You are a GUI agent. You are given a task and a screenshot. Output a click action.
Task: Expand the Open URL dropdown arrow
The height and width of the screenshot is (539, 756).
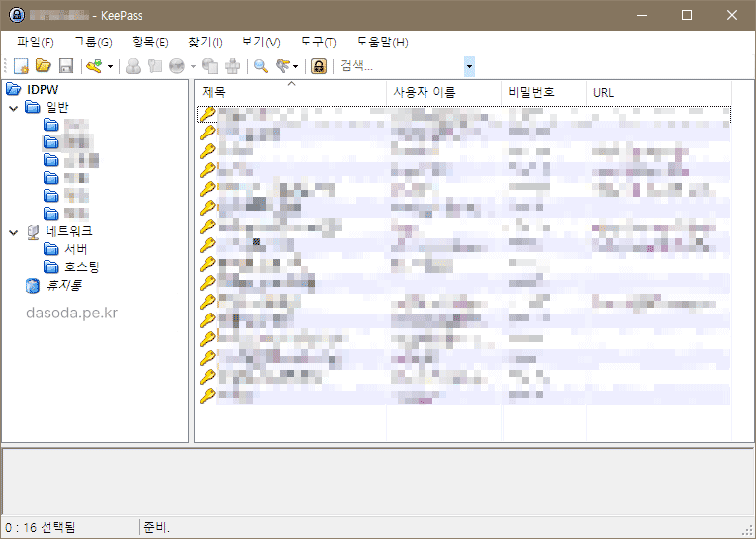pos(193,66)
